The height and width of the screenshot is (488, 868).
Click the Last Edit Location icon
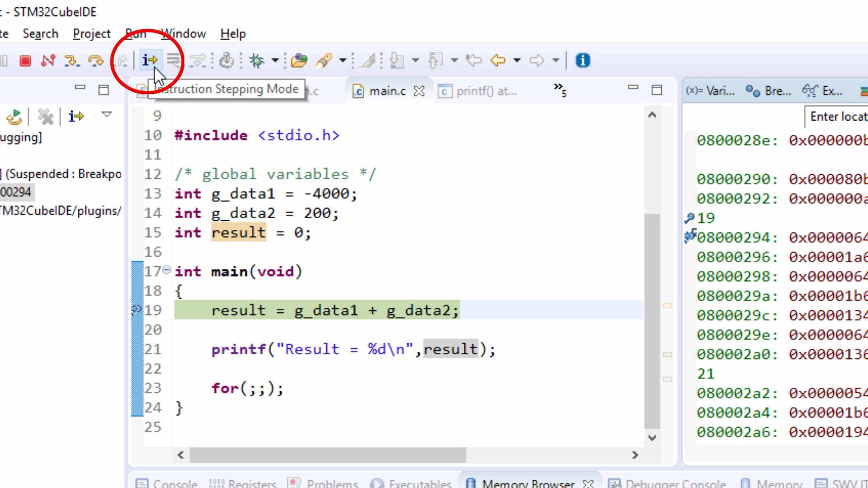point(473,61)
